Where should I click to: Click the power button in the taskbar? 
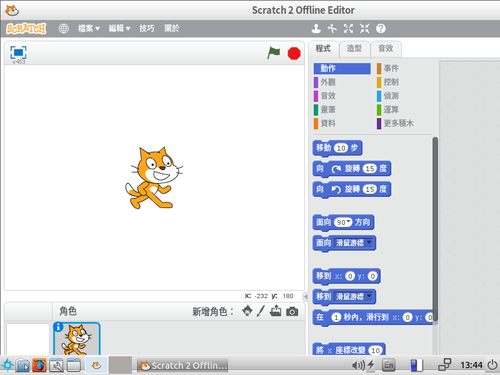coord(492,365)
